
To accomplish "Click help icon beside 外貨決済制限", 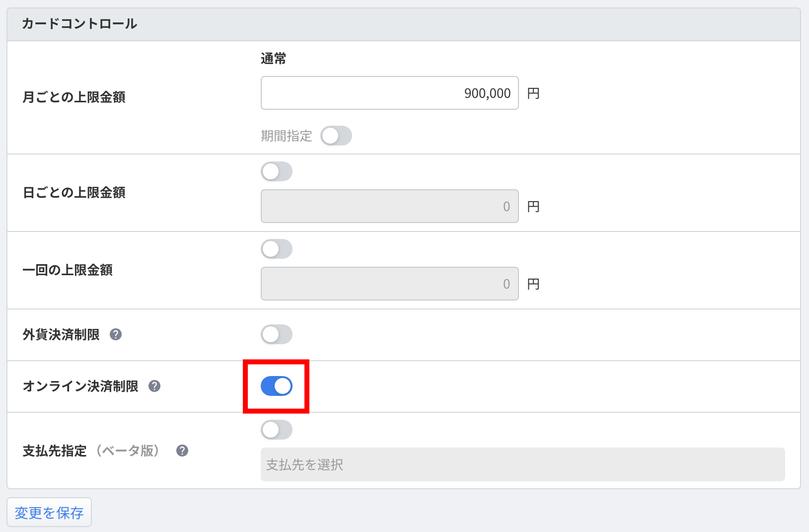I will coord(116,334).
